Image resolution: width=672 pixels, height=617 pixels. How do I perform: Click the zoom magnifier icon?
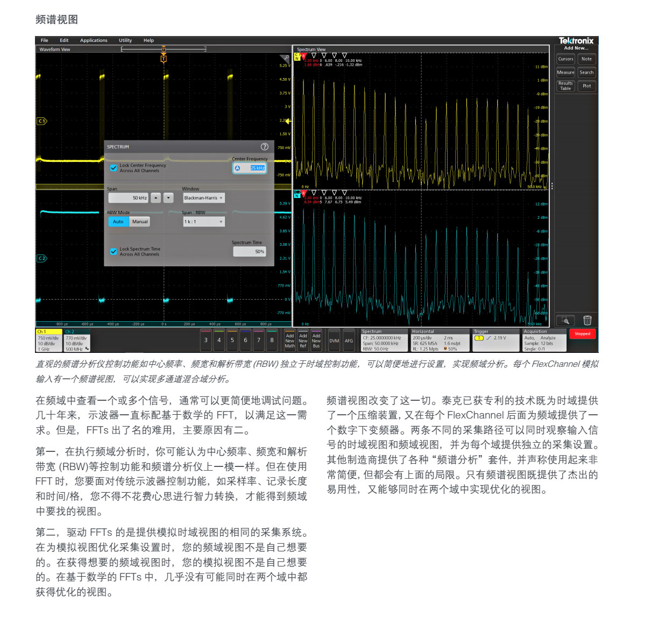coord(565,321)
